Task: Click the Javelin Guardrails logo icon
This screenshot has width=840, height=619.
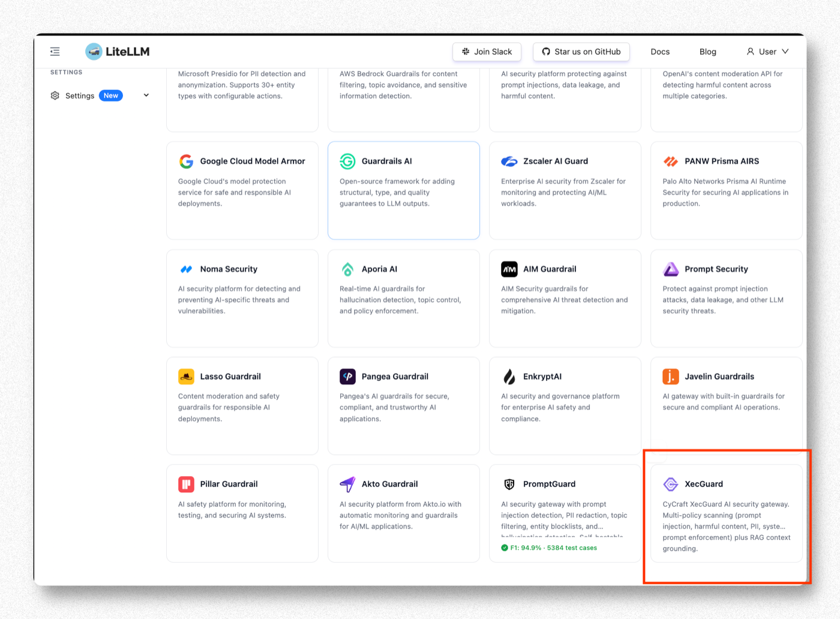Action: pyautogui.click(x=671, y=376)
